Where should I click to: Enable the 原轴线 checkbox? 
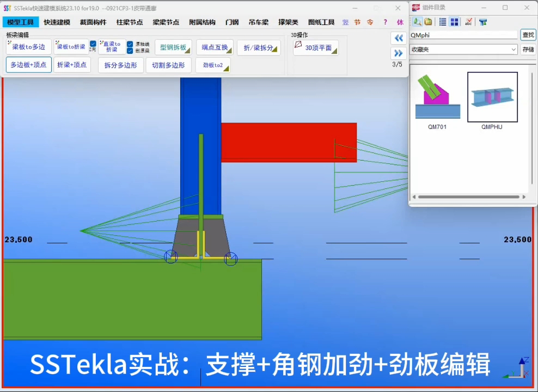[129, 44]
